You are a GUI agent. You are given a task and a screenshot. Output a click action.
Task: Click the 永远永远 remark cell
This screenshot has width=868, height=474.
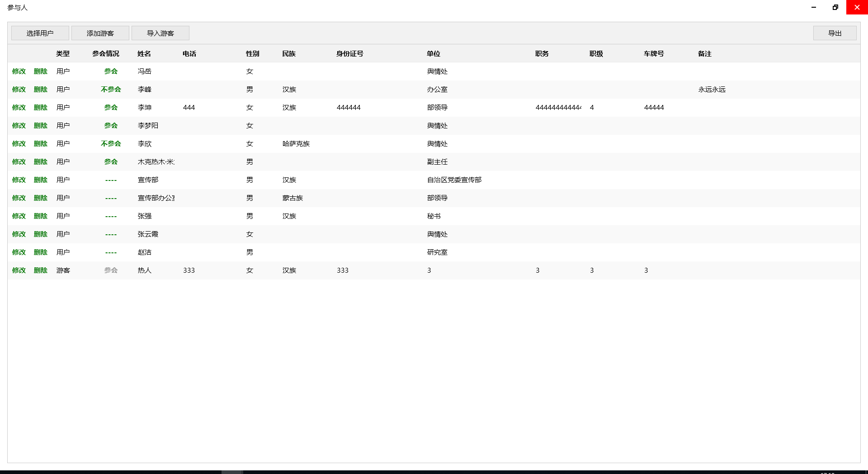click(x=712, y=90)
